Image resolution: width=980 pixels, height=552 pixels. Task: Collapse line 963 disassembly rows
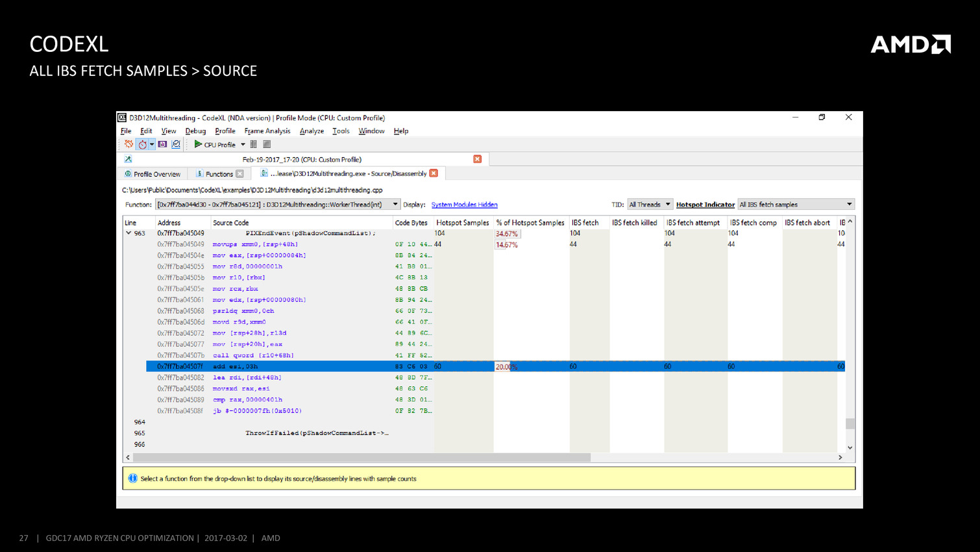[x=129, y=233]
